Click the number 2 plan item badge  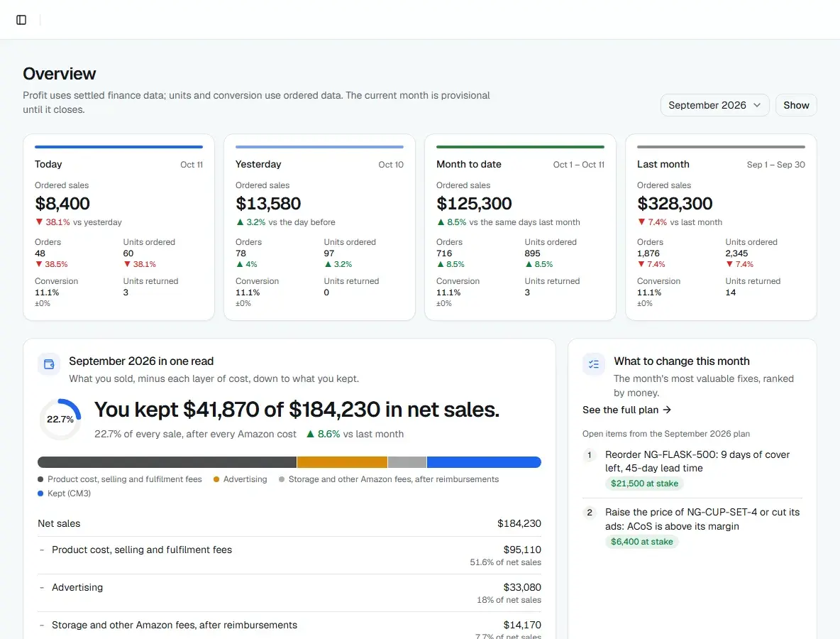point(590,513)
